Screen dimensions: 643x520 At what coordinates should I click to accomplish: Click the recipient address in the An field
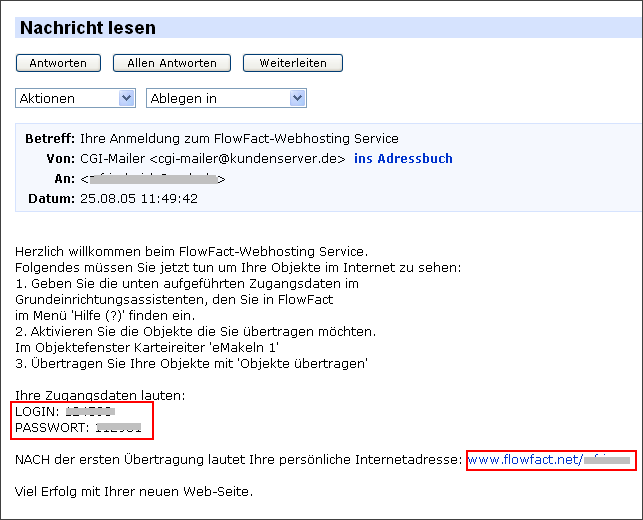pos(153,179)
